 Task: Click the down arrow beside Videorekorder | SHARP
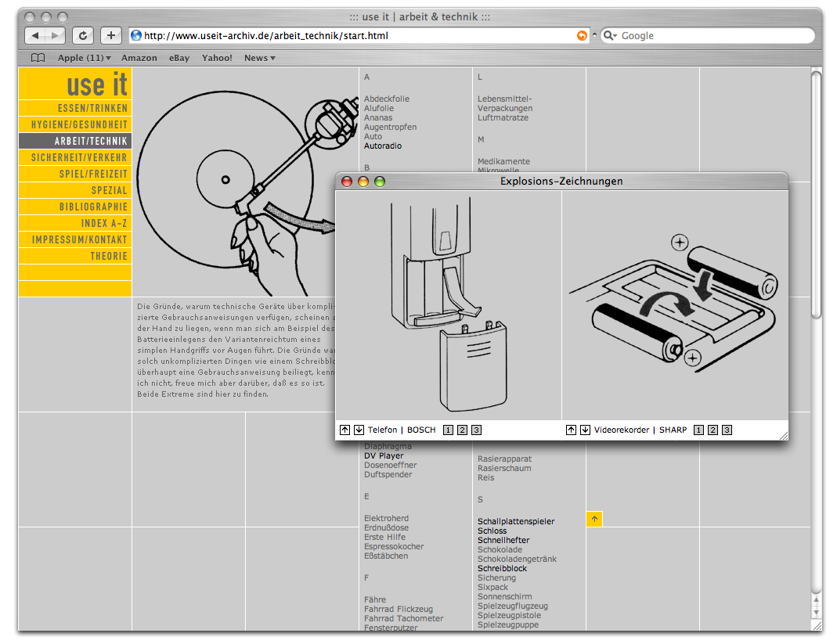(x=586, y=430)
